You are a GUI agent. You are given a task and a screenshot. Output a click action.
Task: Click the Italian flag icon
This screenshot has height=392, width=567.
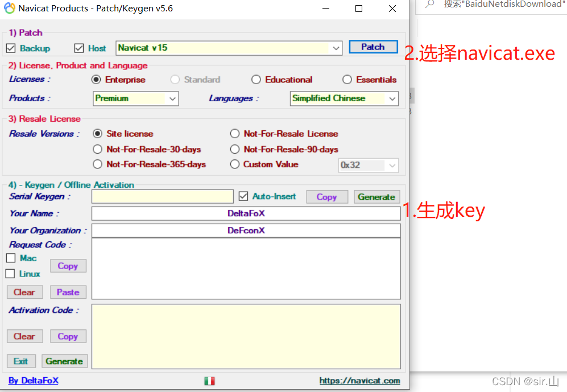(x=209, y=381)
